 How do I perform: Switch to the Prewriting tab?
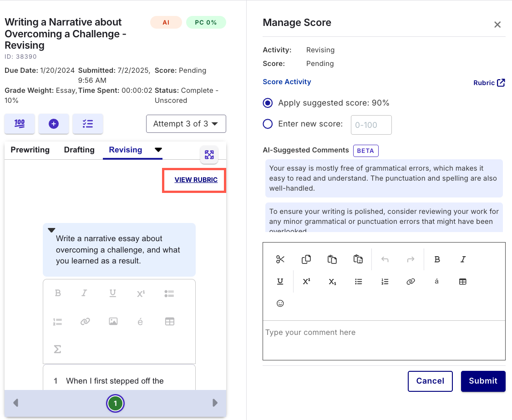point(30,150)
